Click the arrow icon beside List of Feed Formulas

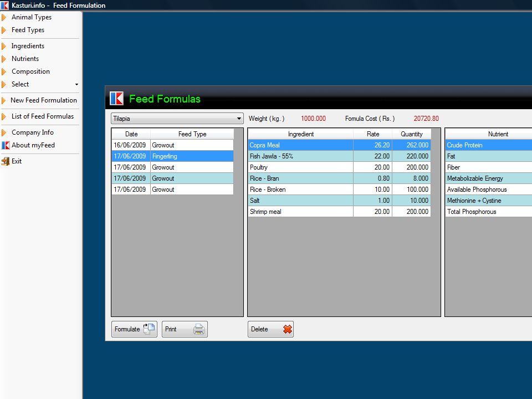pyautogui.click(x=4, y=116)
